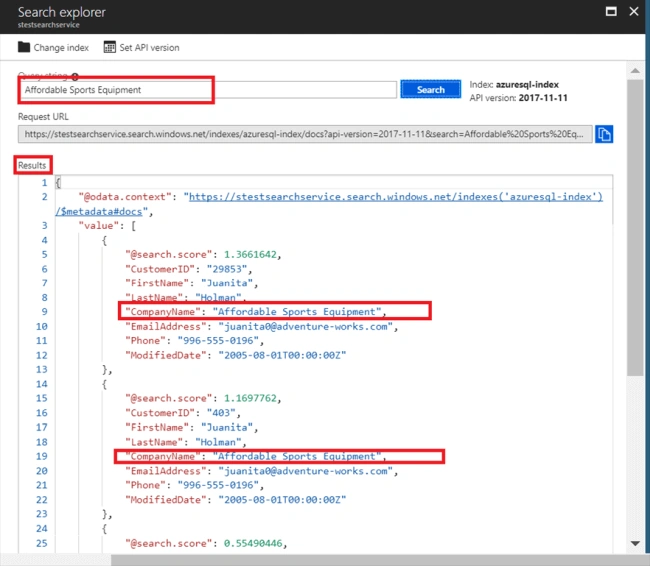The image size is (650, 566).
Task: Close the Search explorer blade
Action: pyautogui.click(x=634, y=11)
